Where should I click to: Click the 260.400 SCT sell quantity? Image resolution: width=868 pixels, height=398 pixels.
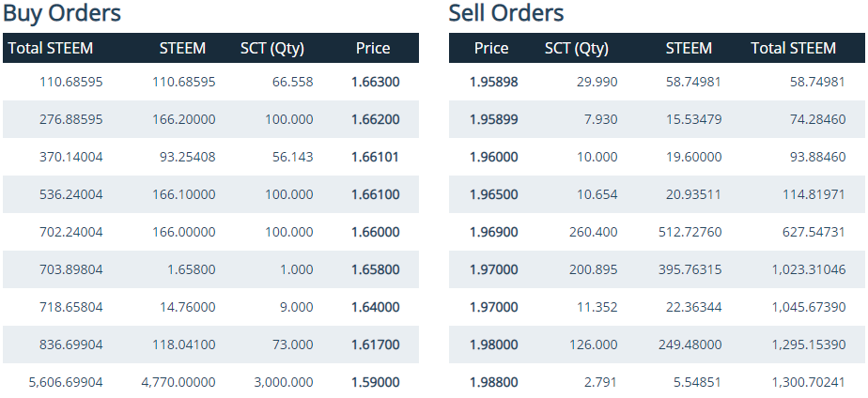[594, 232]
